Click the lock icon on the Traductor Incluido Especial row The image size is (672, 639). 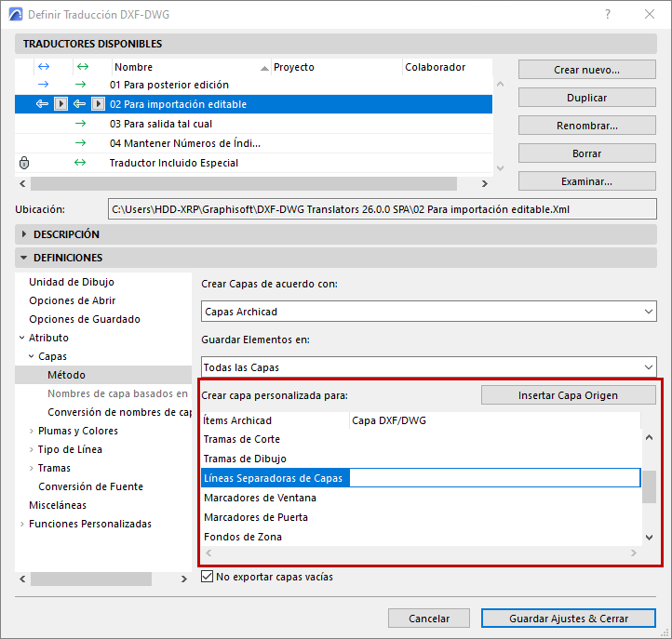pos(24,163)
